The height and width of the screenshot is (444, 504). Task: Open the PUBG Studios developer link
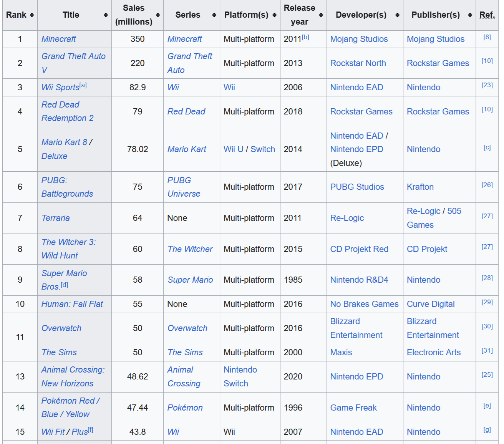coord(357,187)
